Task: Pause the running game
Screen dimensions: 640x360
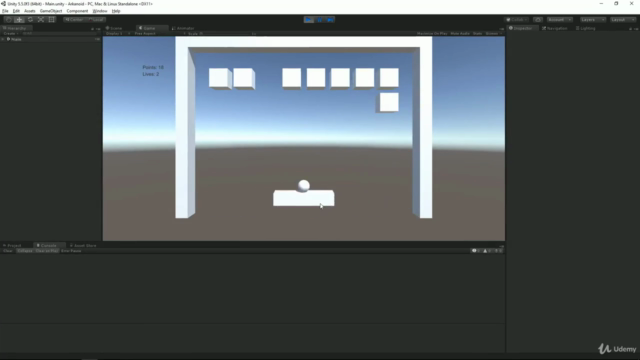Action: [320, 20]
